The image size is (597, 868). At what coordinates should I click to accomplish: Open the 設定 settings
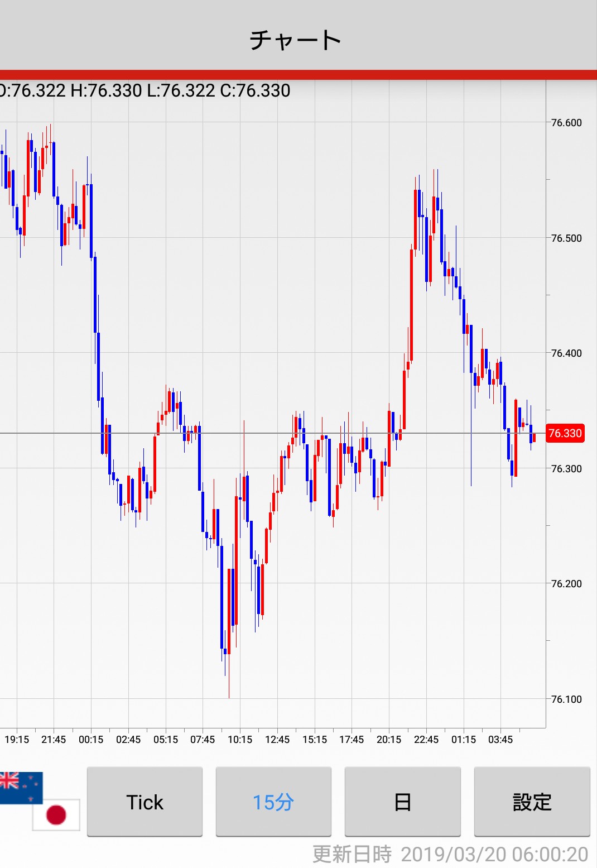pyautogui.click(x=532, y=802)
